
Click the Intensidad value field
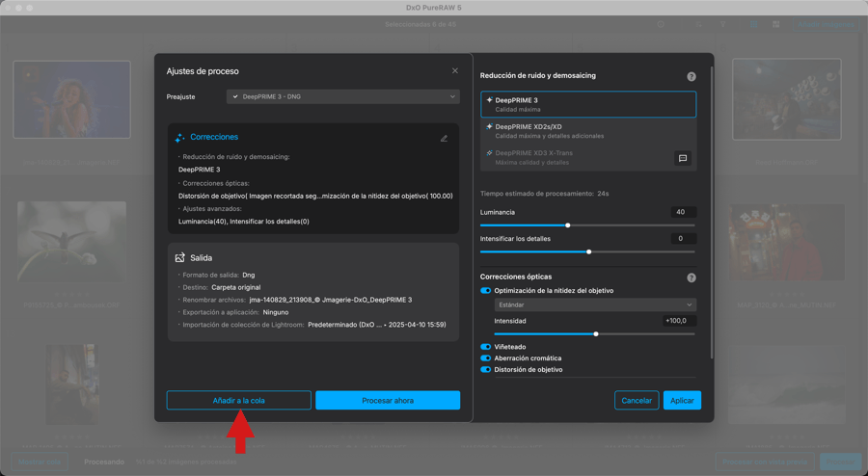point(679,321)
